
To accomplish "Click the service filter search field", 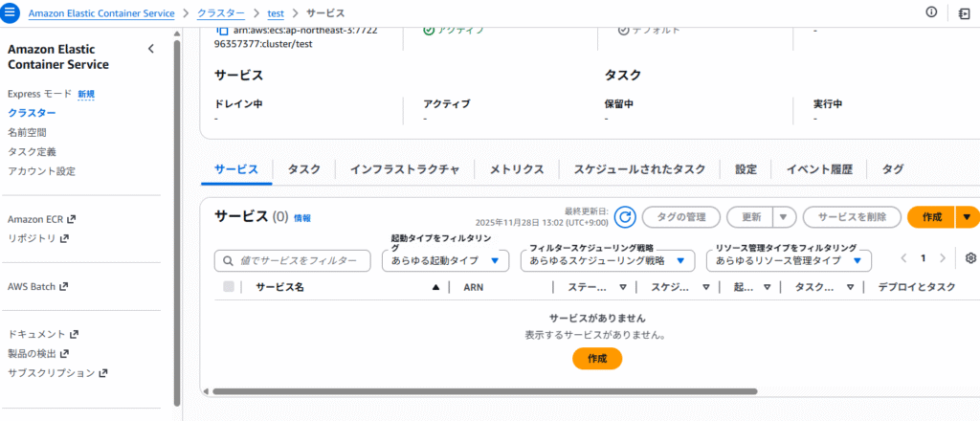I will [293, 260].
